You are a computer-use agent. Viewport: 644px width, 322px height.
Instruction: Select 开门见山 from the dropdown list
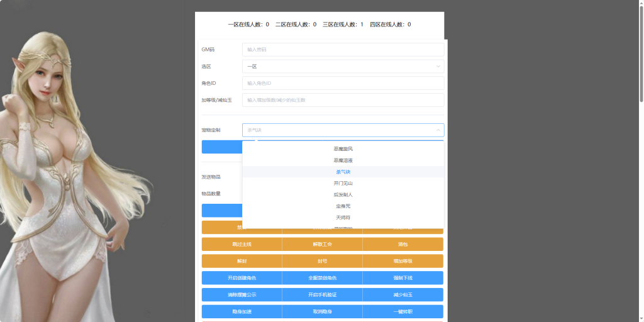(x=343, y=183)
